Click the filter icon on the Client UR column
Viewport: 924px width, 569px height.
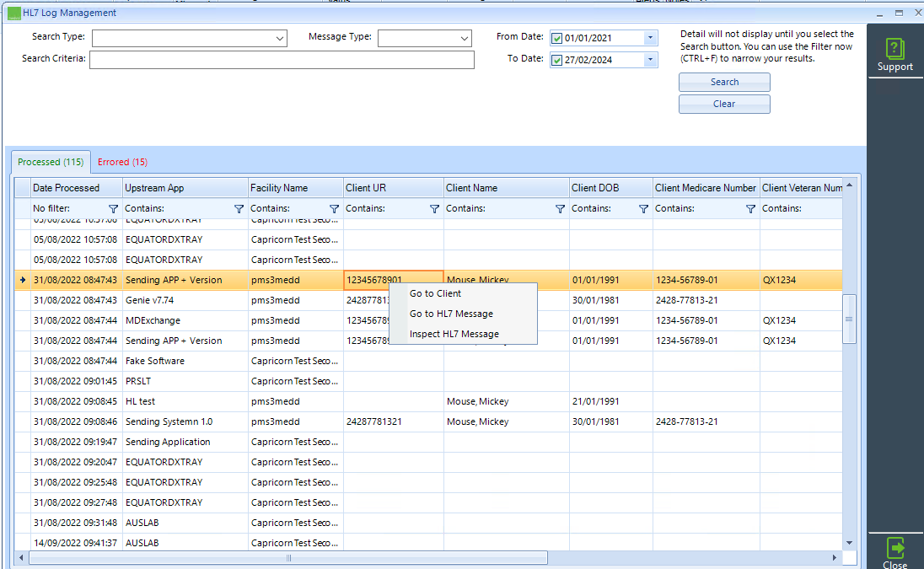click(x=434, y=208)
